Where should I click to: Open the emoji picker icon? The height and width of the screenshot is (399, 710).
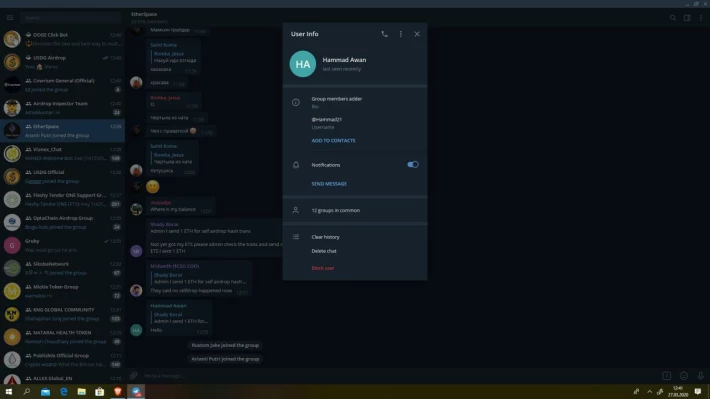pyautogui.click(x=684, y=375)
